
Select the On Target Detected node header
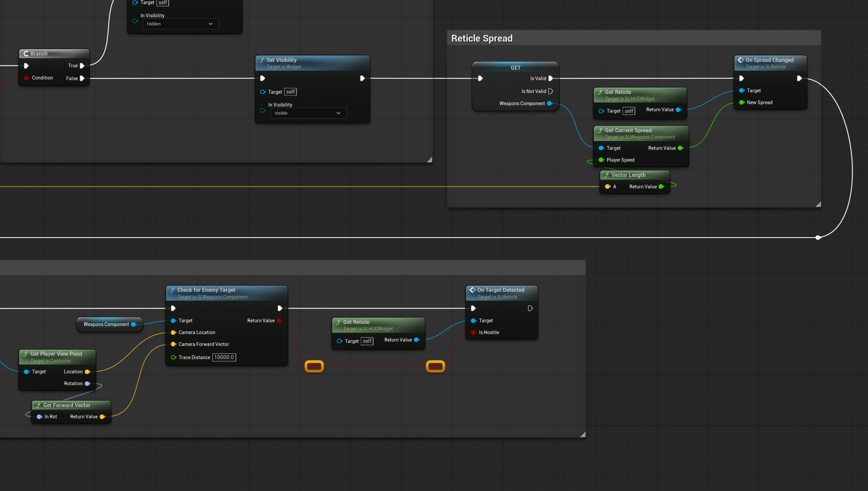coord(501,293)
